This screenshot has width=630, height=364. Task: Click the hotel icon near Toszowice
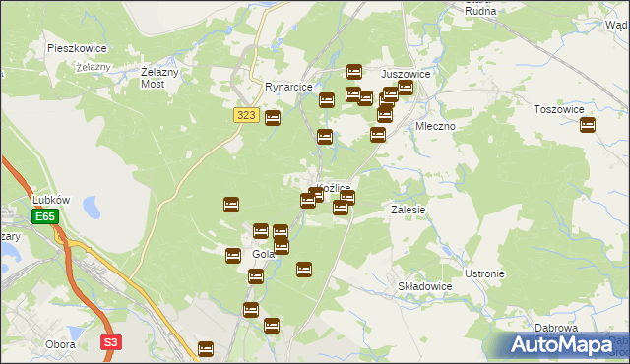point(588,125)
